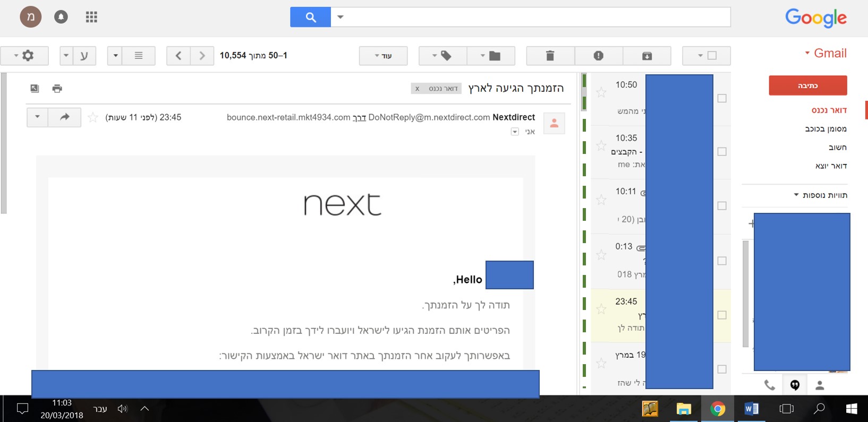Star the 23:45 message
The height and width of the screenshot is (422, 868).
pyautogui.click(x=601, y=309)
